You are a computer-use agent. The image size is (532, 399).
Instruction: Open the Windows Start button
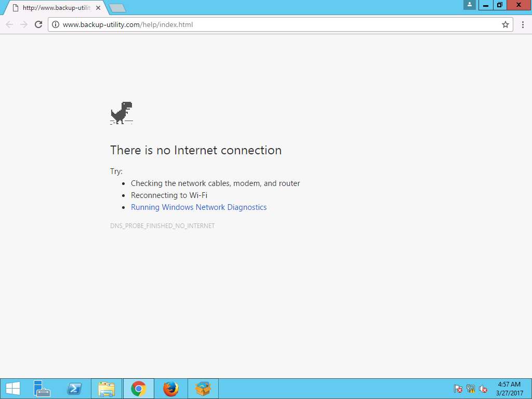13,389
